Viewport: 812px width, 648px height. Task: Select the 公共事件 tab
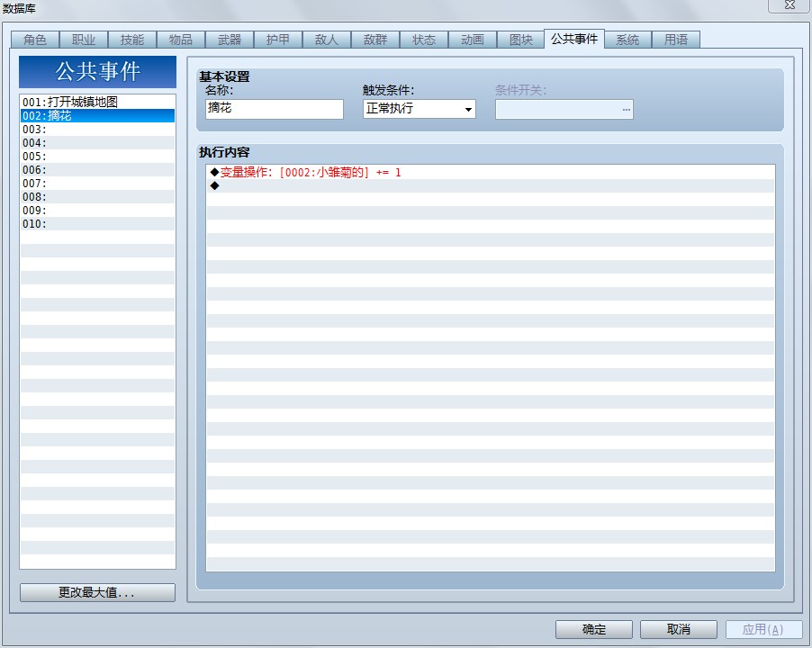click(574, 39)
